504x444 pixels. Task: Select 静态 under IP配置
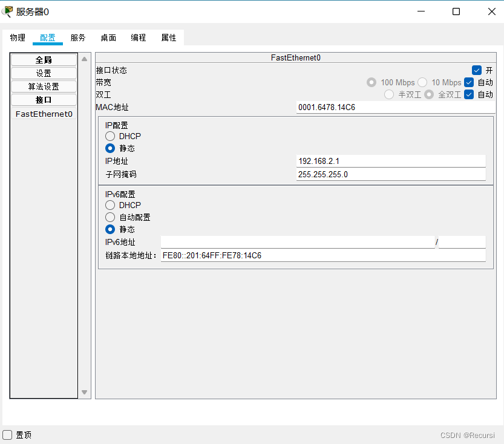click(110, 148)
